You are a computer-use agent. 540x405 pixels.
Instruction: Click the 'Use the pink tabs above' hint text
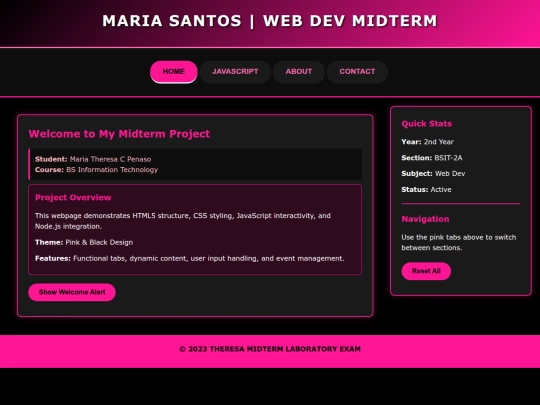[459, 242]
